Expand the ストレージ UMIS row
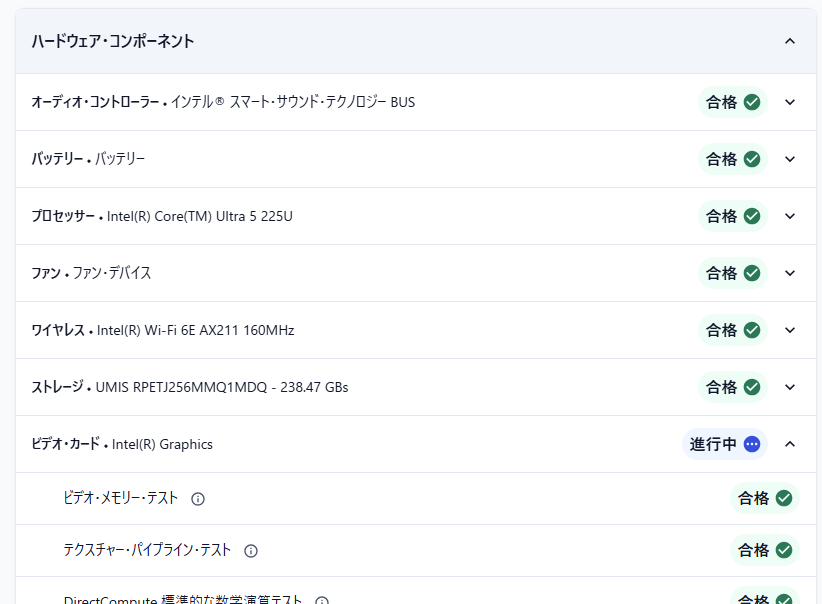The height and width of the screenshot is (604, 822). 790,387
